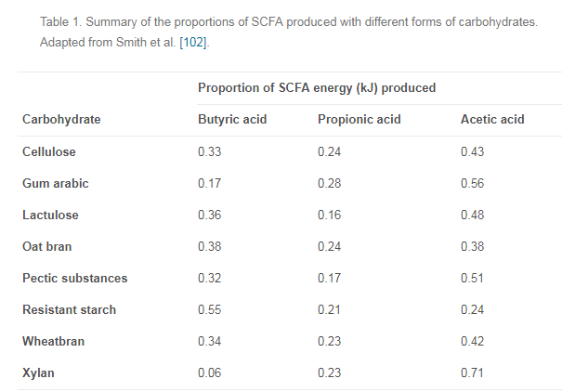The image size is (562, 392).
Task: Click Resistant starch butyric value 0.55
Action: coord(210,309)
